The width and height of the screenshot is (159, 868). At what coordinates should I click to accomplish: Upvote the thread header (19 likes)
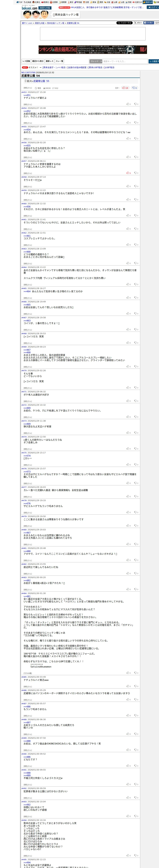(x=125, y=88)
